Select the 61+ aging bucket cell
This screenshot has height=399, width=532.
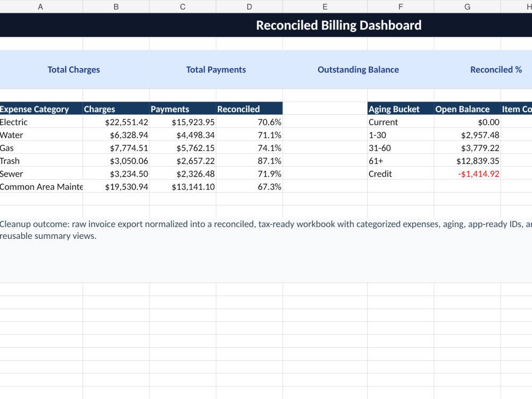tap(401, 160)
